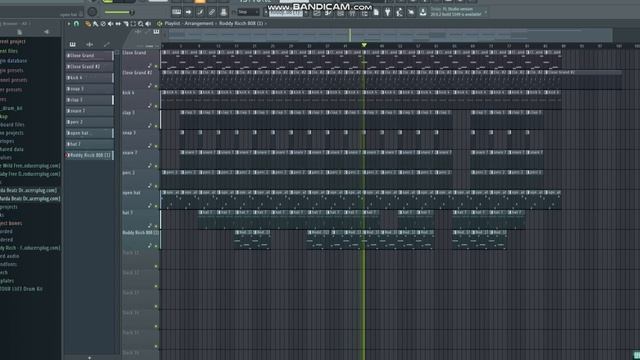Mute the Close Grand track green light
640x360 pixels.
156,66
